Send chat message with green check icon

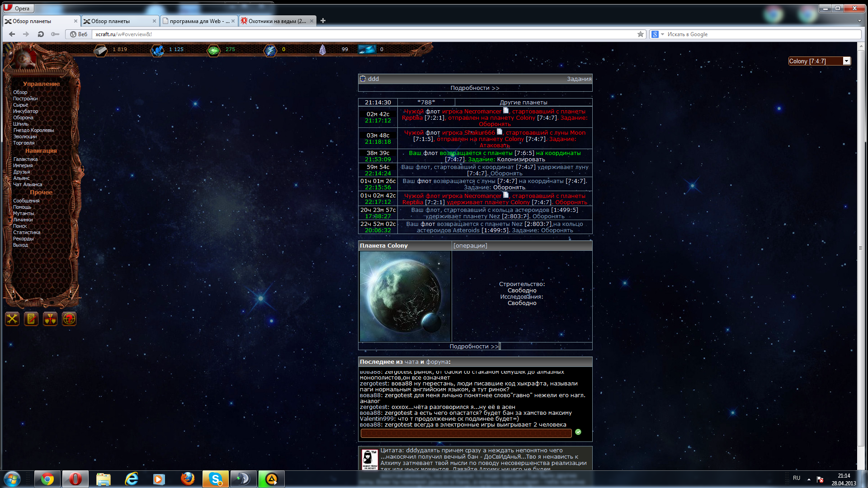point(578,432)
